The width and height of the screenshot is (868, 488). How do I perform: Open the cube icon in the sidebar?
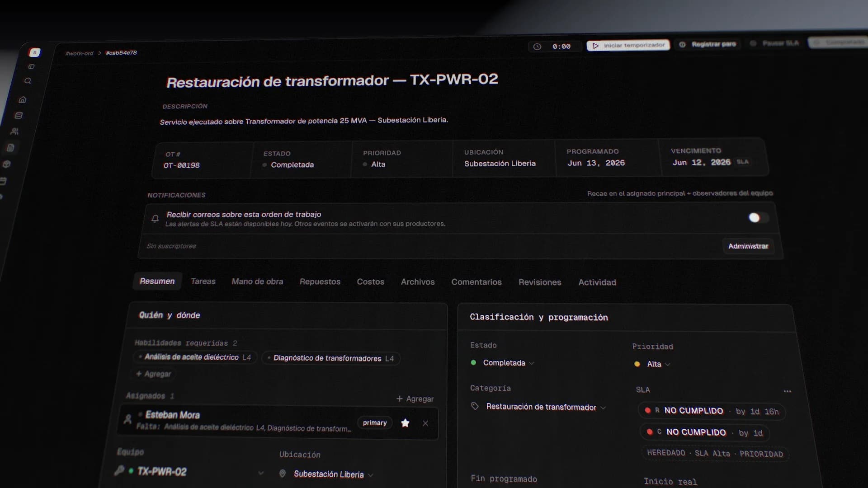point(6,164)
